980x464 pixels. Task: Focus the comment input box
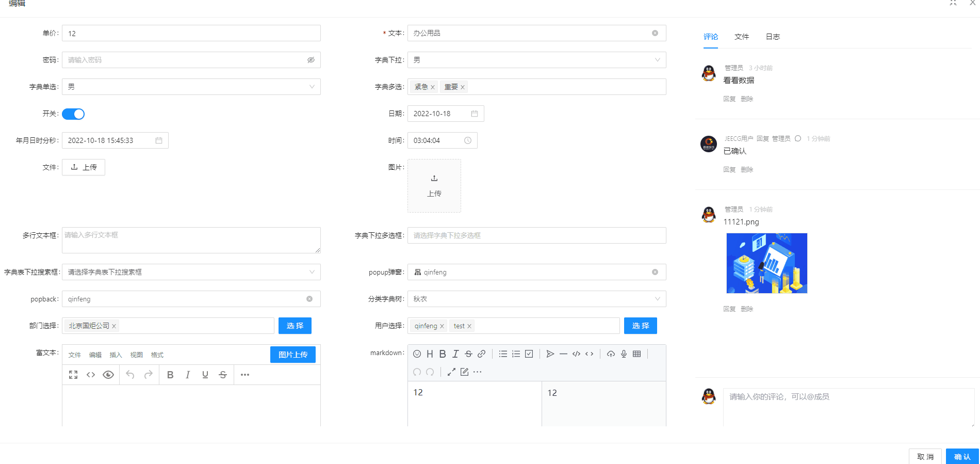tap(848, 407)
